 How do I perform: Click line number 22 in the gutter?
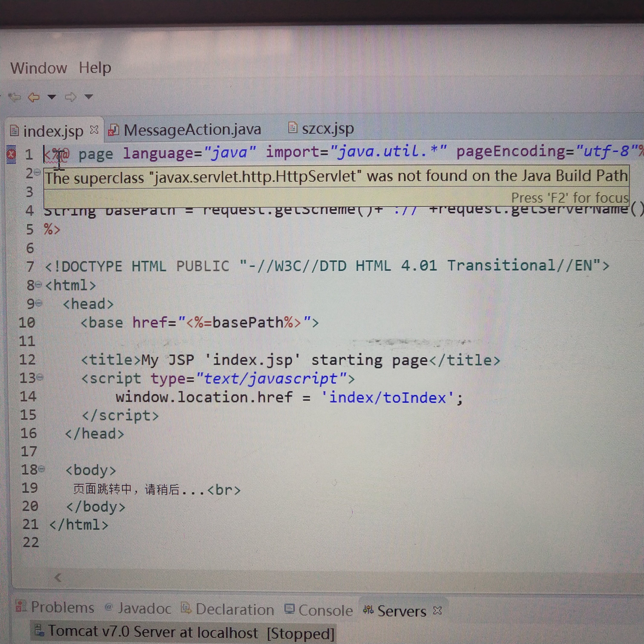[31, 543]
